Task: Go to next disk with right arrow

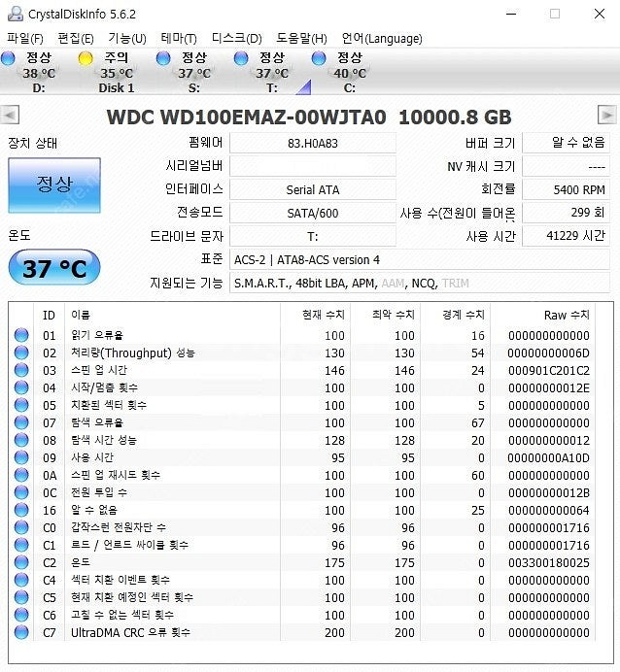Action: click(x=607, y=115)
